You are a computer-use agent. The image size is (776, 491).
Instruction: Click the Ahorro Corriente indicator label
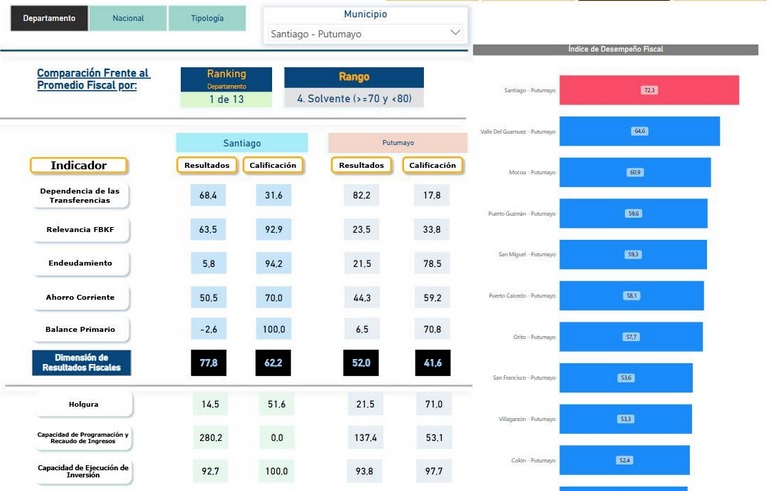80,297
